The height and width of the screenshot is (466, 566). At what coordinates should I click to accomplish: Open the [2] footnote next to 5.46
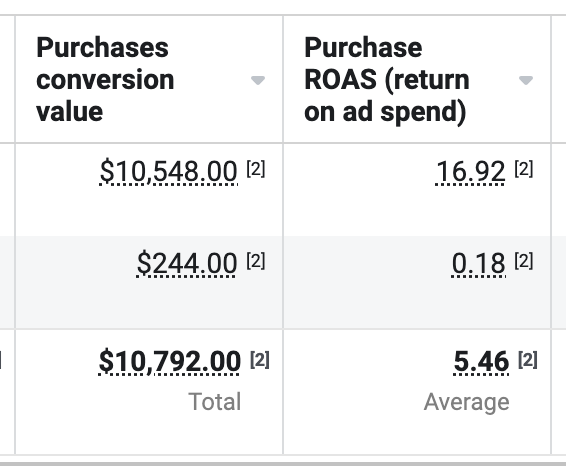click(528, 360)
